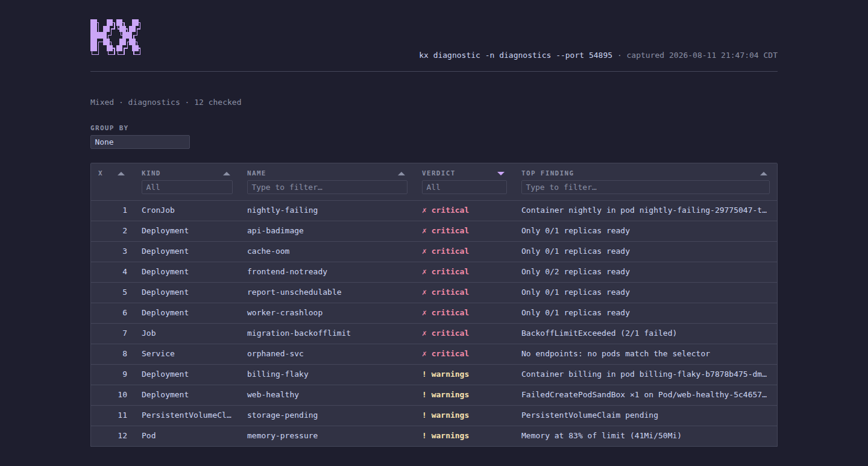Viewport: 868px width, 466px height.
Task: Focus the NAME filter input
Action: 327,187
